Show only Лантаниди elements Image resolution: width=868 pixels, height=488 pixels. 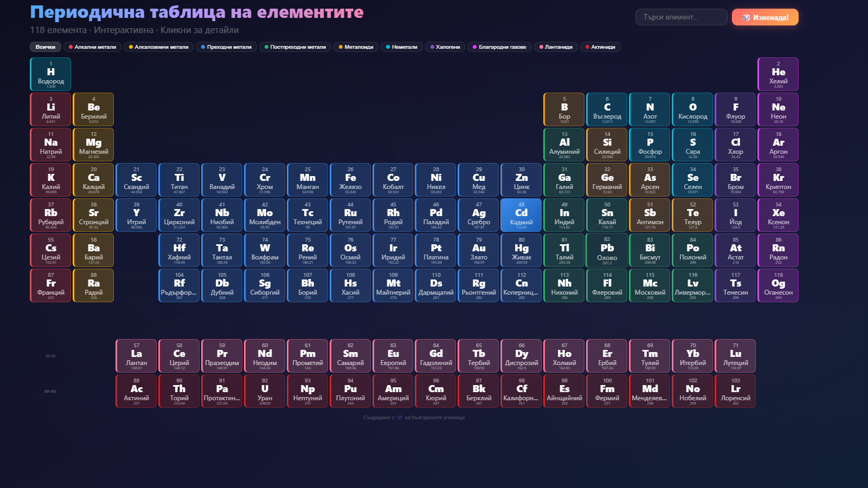pos(556,47)
